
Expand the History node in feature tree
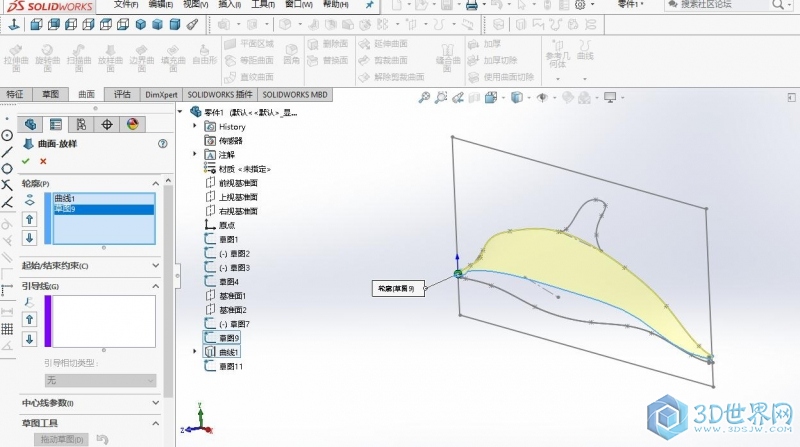[195, 127]
